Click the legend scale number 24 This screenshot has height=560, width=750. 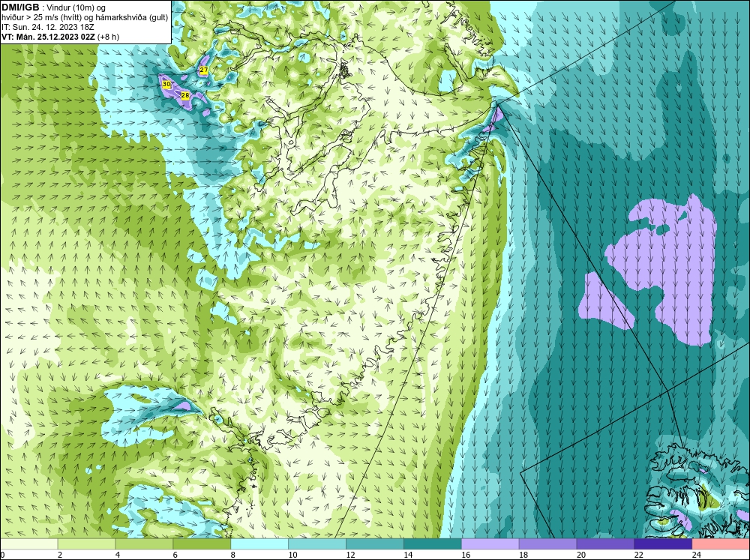(x=697, y=555)
